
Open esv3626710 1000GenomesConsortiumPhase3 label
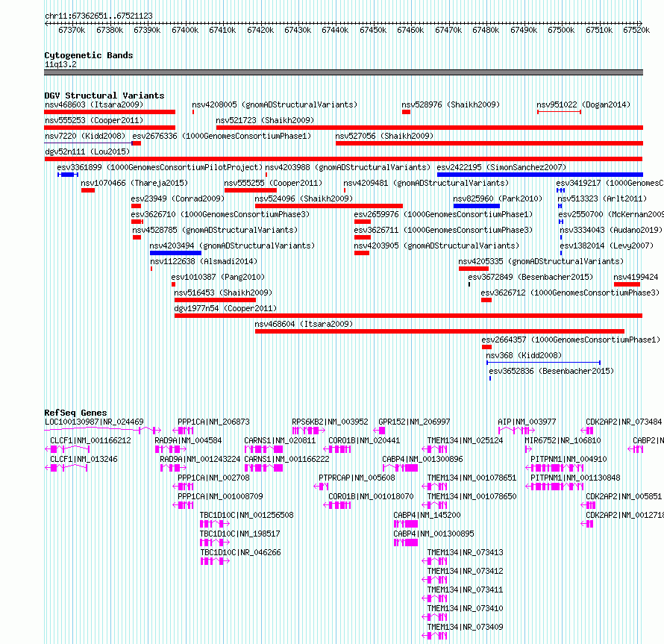pos(220,214)
